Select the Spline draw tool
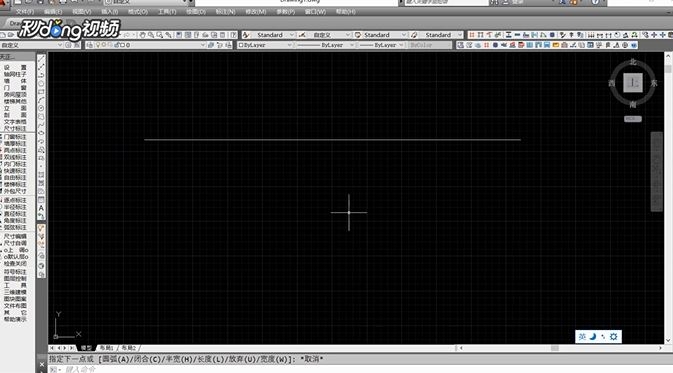673x373 pixels. point(42,125)
